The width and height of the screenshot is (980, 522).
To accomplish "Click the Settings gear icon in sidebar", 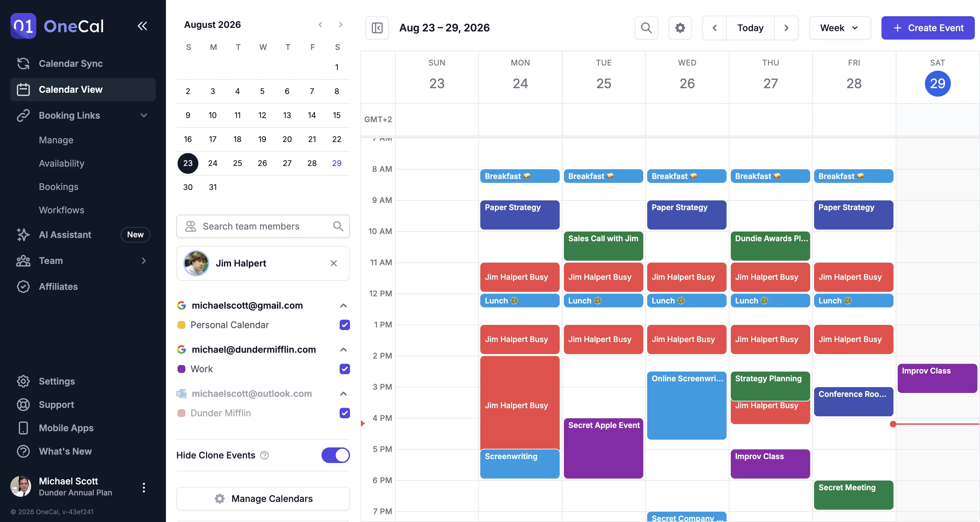I will 23,381.
